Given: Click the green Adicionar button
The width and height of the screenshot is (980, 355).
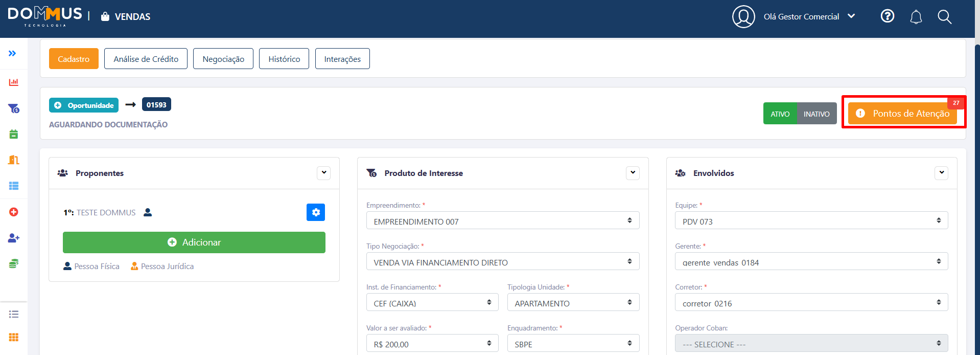Looking at the screenshot, I should click(194, 242).
